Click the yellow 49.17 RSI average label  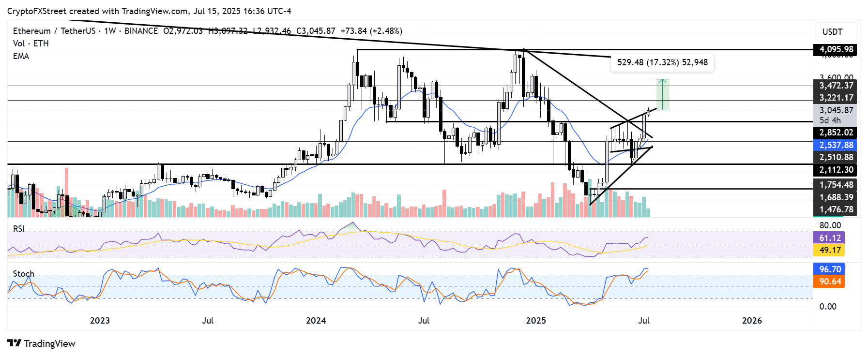830,250
